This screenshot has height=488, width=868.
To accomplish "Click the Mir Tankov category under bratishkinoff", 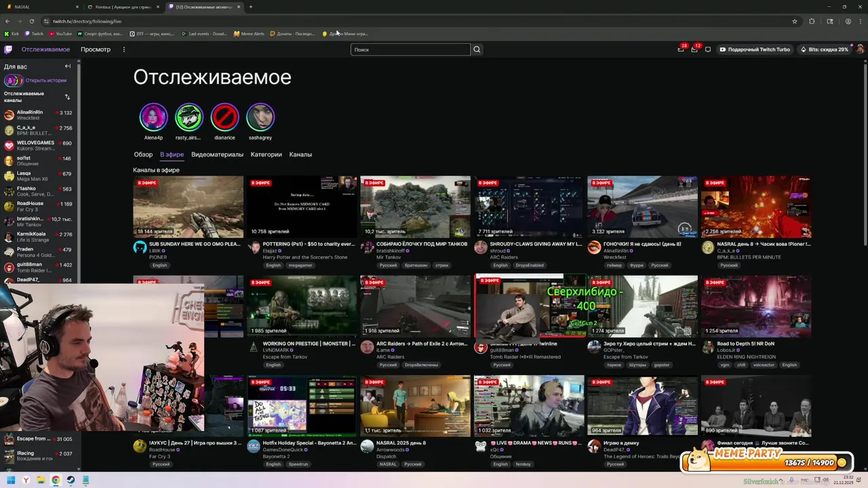I will coord(389,258).
